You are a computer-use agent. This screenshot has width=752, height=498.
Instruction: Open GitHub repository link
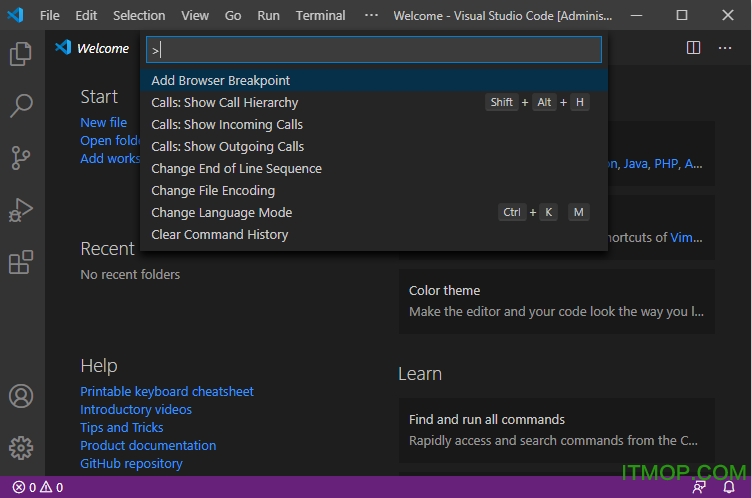click(131, 463)
